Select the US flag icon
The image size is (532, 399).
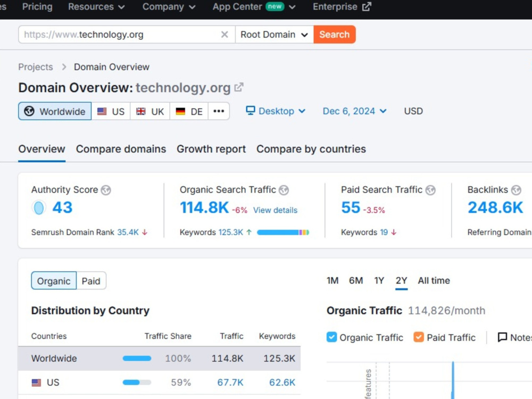point(102,111)
